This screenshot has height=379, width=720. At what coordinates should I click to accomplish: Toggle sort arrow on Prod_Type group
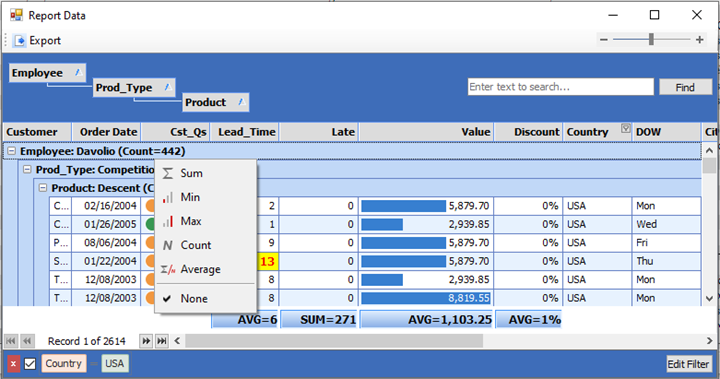168,87
